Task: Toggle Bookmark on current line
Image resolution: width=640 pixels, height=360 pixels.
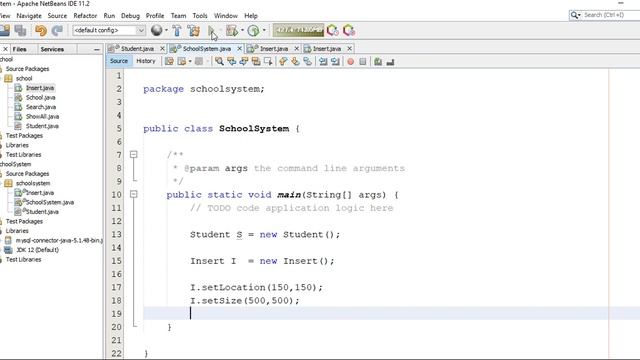Action: click(307, 62)
